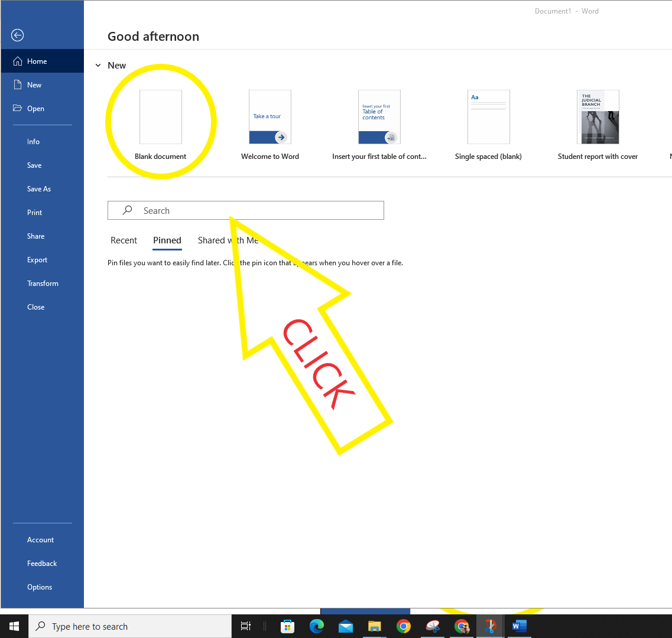Image resolution: width=672 pixels, height=638 pixels.
Task: Click the Word icon in taskbar
Action: (x=520, y=626)
